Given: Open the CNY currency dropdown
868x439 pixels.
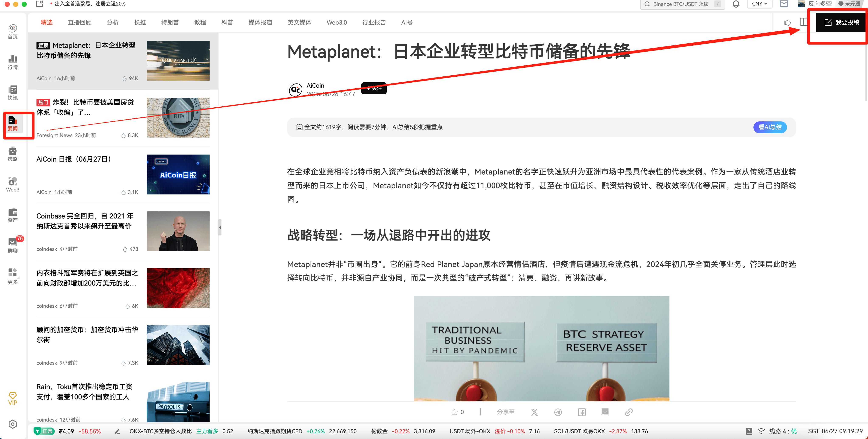Looking at the screenshot, I should pyautogui.click(x=760, y=4).
